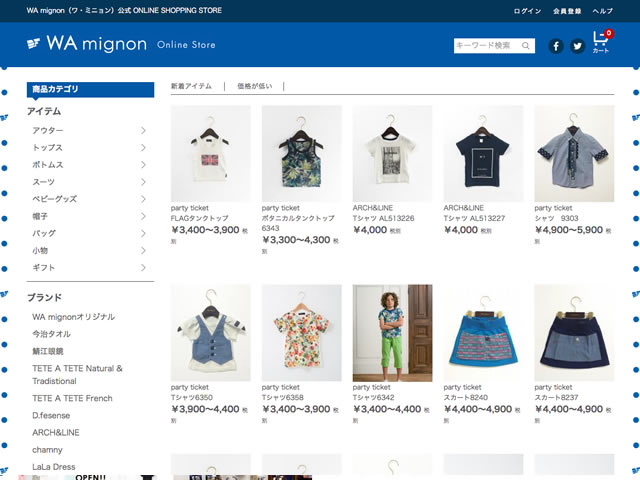The width and height of the screenshot is (640, 480).
Task: Select the ギフト category label
Action: (x=43, y=267)
